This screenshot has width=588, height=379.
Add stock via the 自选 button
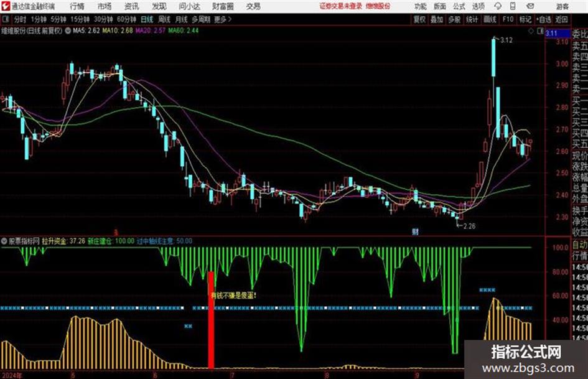point(543,19)
